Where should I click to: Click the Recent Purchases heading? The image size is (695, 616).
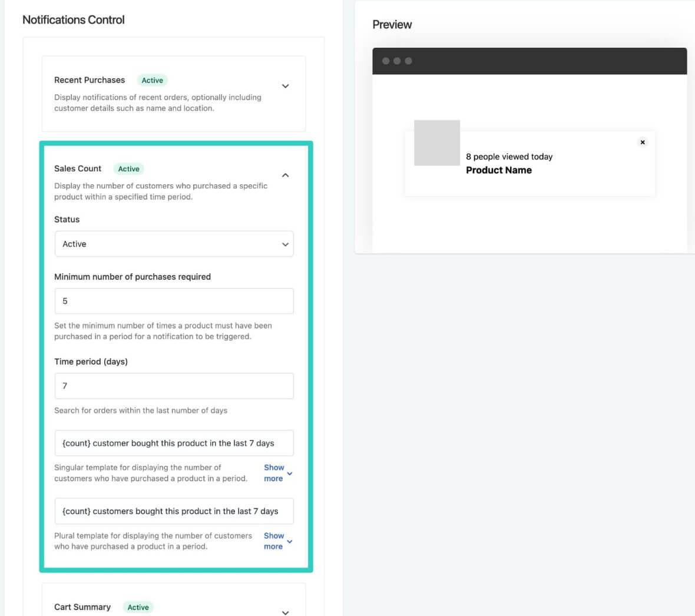pyautogui.click(x=90, y=80)
